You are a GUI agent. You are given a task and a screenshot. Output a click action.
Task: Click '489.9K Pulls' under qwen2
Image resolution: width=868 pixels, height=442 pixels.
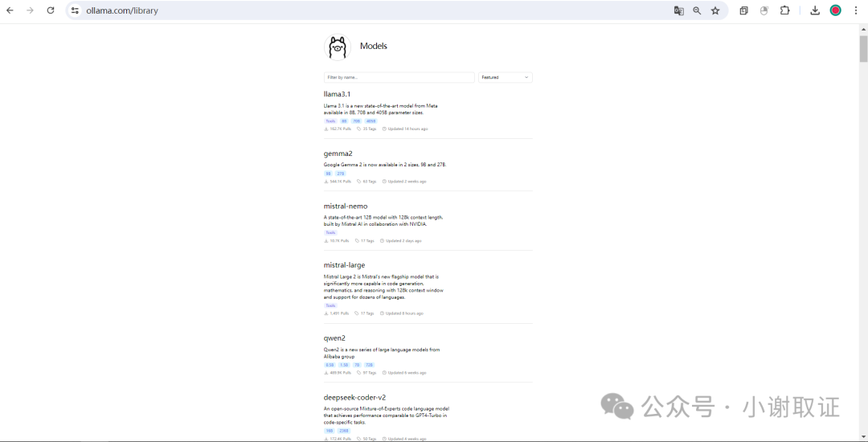point(338,373)
